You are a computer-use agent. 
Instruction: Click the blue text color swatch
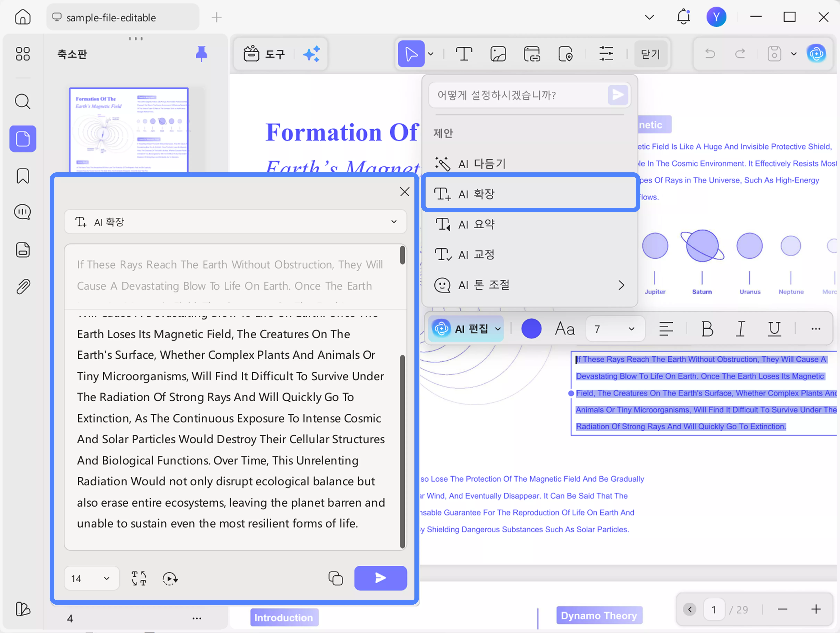[531, 329]
